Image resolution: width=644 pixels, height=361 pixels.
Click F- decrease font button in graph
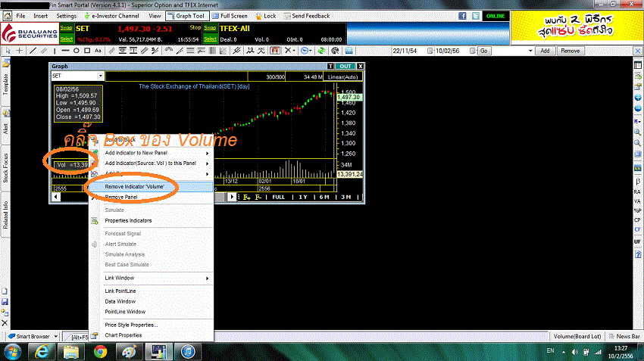point(258,198)
